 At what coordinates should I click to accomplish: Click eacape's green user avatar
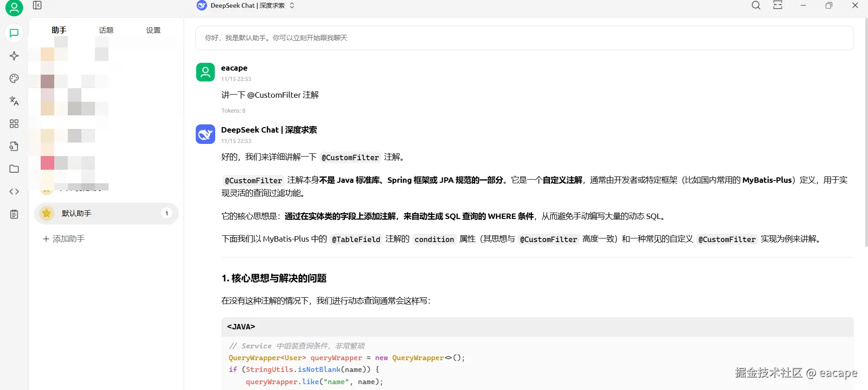205,72
